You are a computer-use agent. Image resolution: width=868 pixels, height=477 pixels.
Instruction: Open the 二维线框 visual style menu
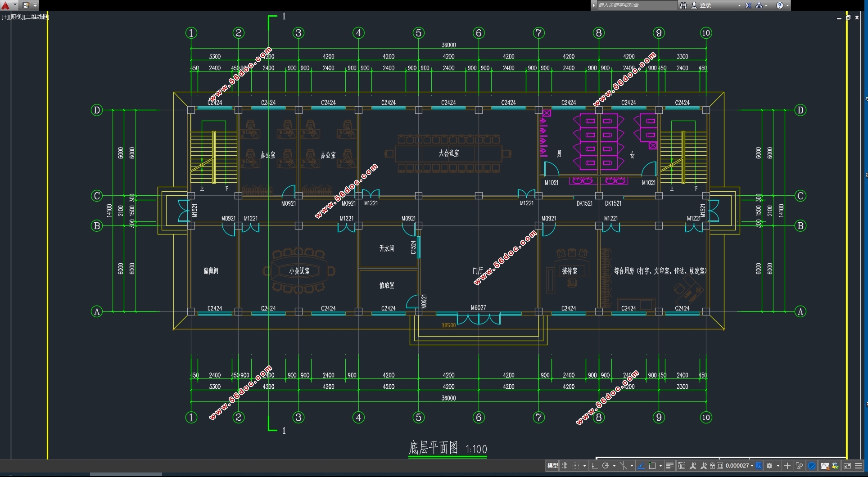[x=36, y=17]
